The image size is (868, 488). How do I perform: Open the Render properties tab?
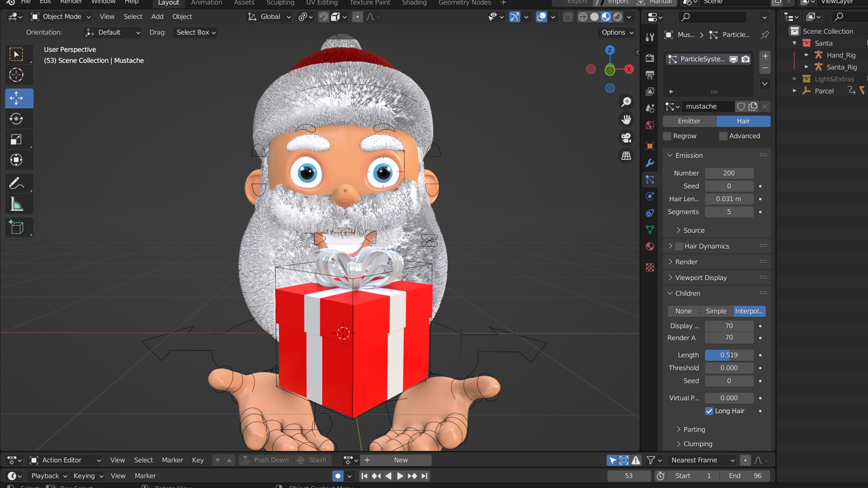coord(650,58)
